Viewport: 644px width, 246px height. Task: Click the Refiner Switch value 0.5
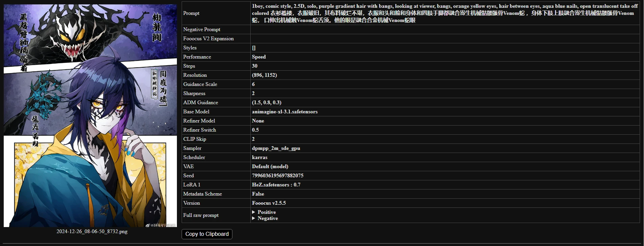255,130
